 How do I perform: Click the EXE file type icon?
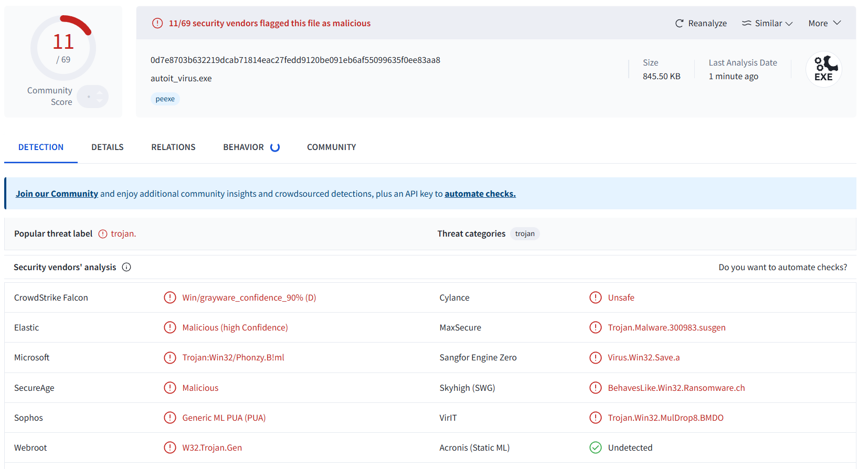[823, 69]
